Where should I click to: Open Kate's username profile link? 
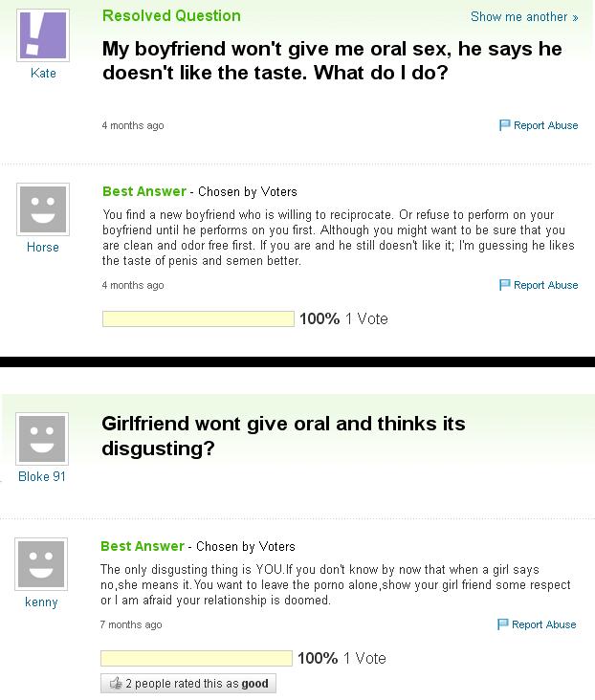point(43,74)
